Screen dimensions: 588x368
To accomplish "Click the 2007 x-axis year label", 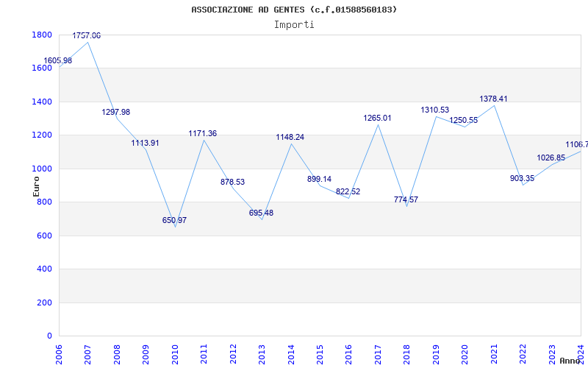I will (88, 356).
